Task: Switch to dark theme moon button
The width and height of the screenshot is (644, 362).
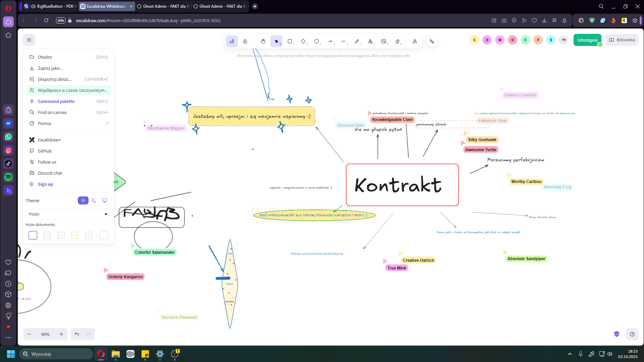Action: click(94, 200)
